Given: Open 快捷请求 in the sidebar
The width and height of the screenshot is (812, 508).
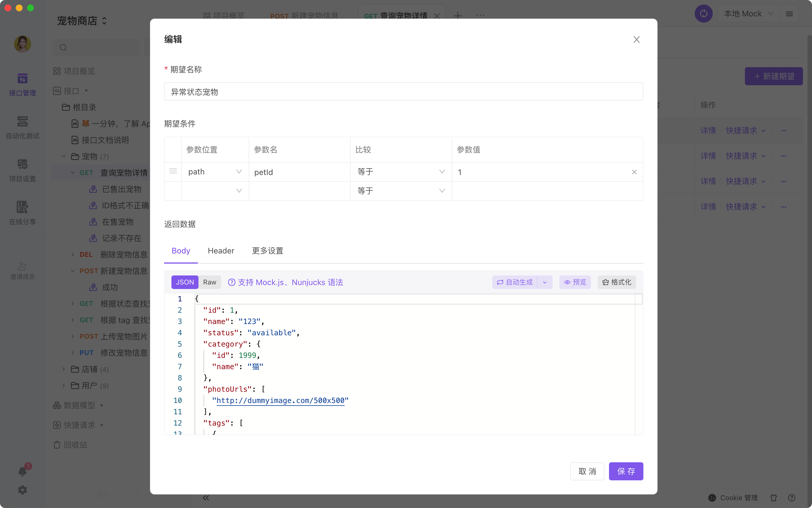Looking at the screenshot, I should pyautogui.click(x=78, y=425).
